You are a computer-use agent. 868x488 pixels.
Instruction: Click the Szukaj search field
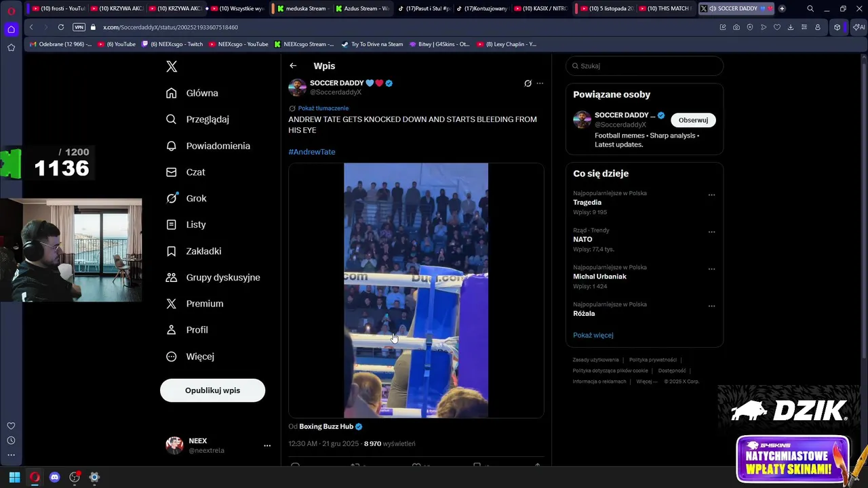click(x=644, y=66)
